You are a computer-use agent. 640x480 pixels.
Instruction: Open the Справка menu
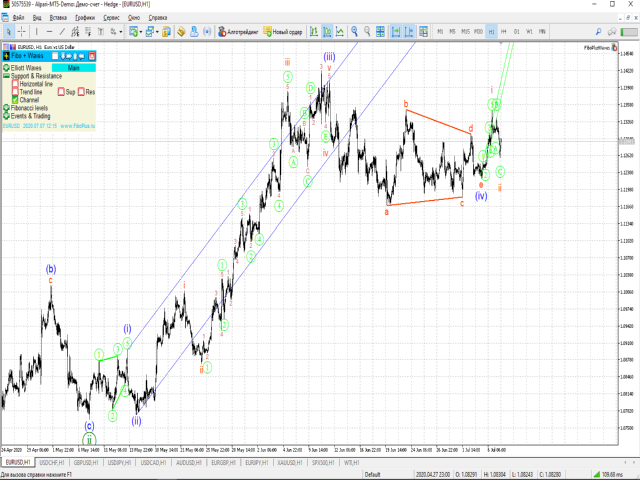coord(158,18)
